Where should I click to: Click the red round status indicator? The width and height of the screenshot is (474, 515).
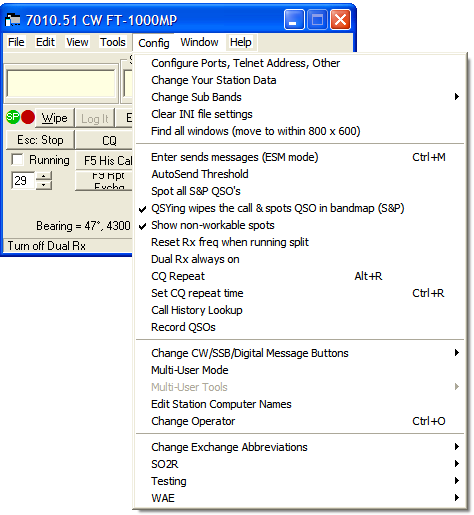coord(28,117)
